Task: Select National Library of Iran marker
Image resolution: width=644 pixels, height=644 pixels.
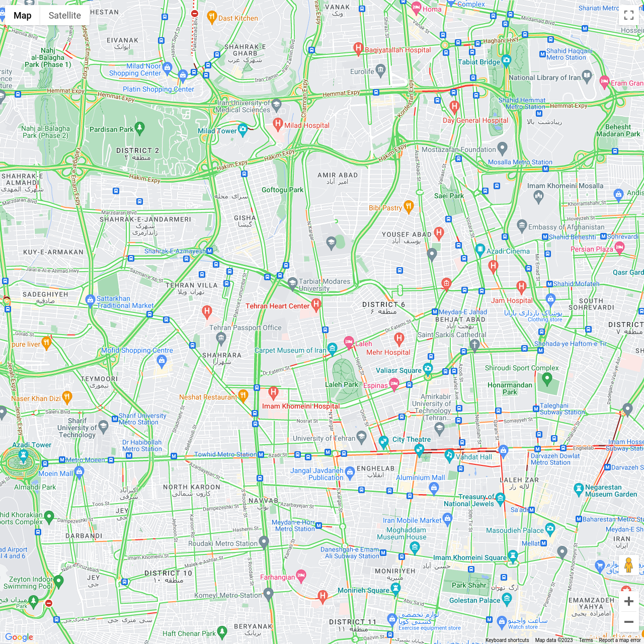Action: click(587, 76)
